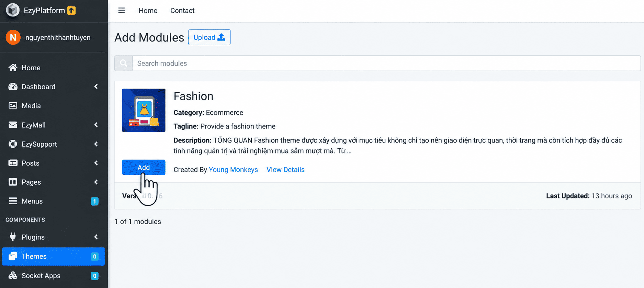
Task: Click the Dashboard gauge icon
Action: pos(13,87)
